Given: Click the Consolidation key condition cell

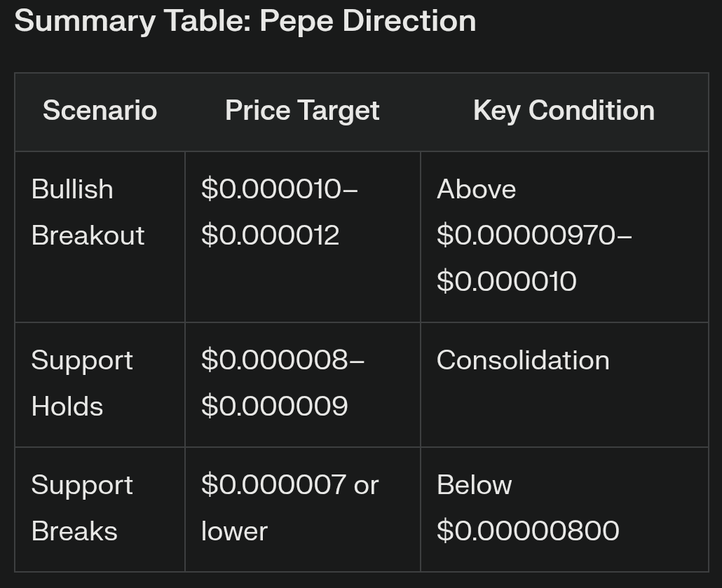Looking at the screenshot, I should [x=523, y=360].
